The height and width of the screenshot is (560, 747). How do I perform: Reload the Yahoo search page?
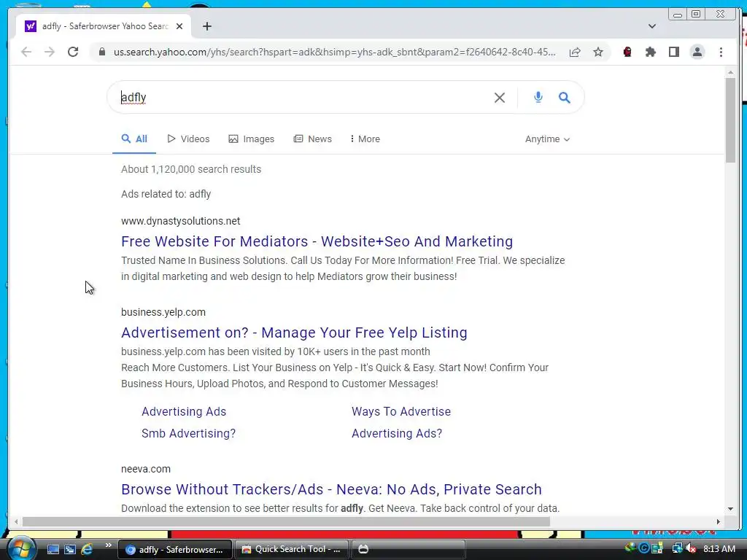(x=73, y=52)
